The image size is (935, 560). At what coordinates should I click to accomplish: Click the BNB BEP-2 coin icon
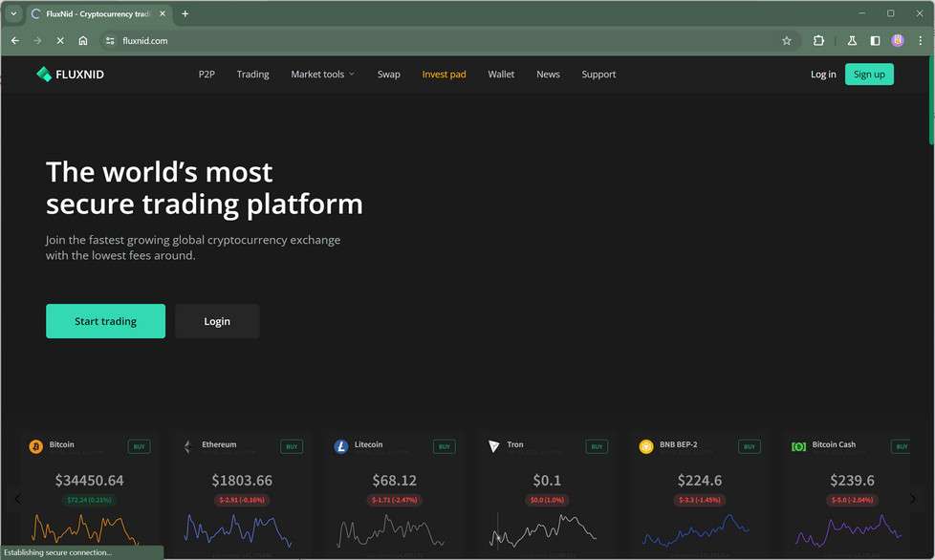tap(646, 446)
